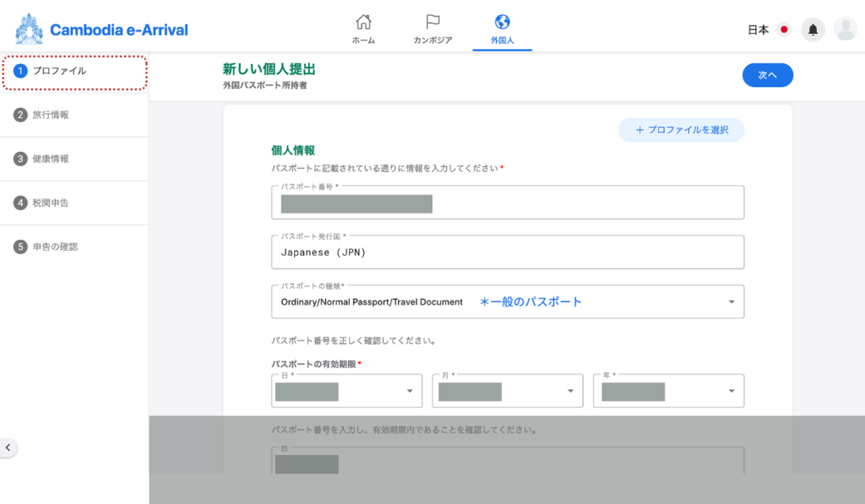The width and height of the screenshot is (865, 504).
Task: Click the 外国パスポート所持者 subtitle
Action: tap(264, 85)
